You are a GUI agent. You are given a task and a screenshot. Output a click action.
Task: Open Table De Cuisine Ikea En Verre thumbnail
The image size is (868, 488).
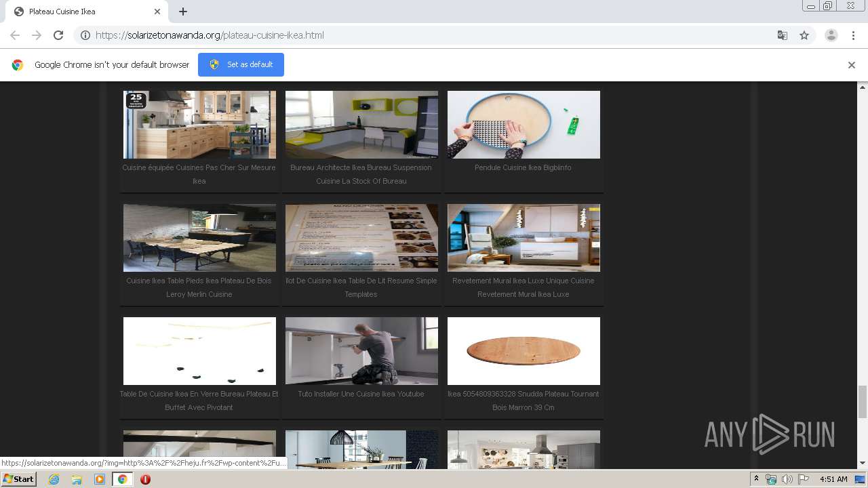199,351
